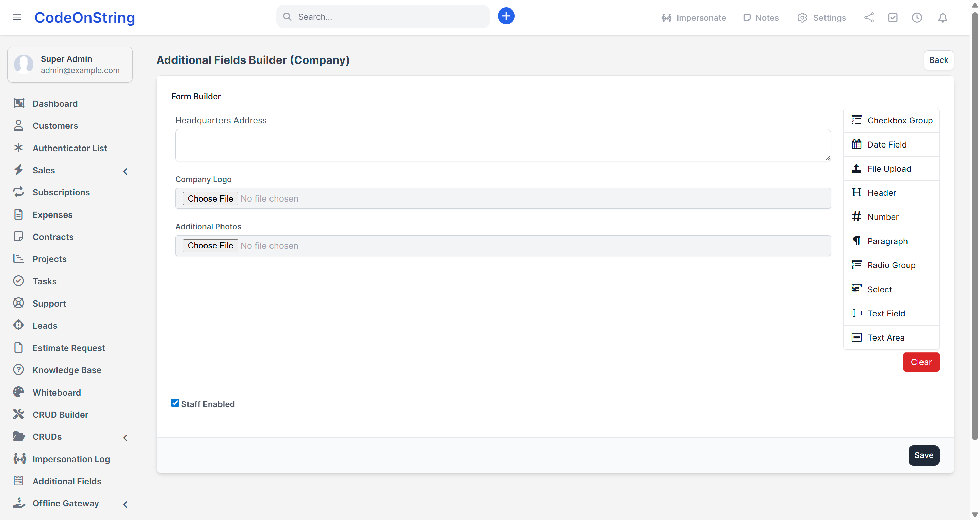Viewport: 980px width, 520px height.
Task: Expand the Sales sidebar submenu
Action: pyautogui.click(x=125, y=171)
